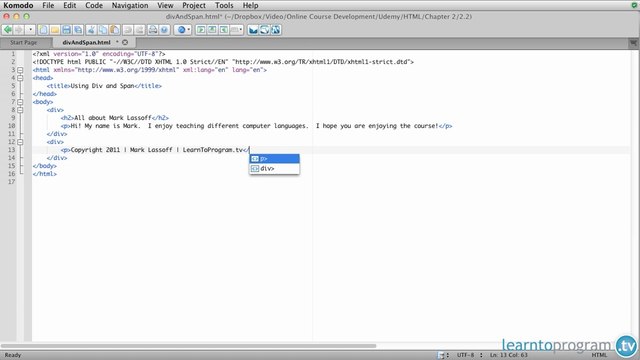
Task: Click the small icon left of UTF-8
Action: click(441, 355)
